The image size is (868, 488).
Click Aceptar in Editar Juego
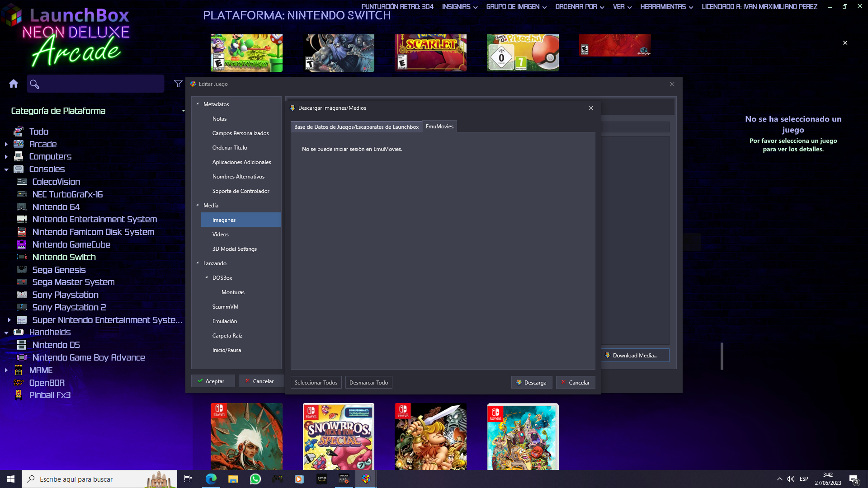(x=213, y=381)
